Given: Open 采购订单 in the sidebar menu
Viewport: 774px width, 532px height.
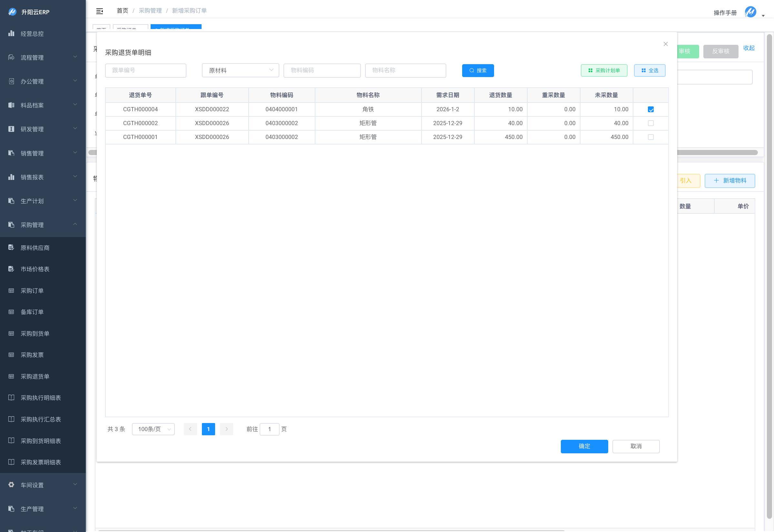Looking at the screenshot, I should (x=32, y=291).
